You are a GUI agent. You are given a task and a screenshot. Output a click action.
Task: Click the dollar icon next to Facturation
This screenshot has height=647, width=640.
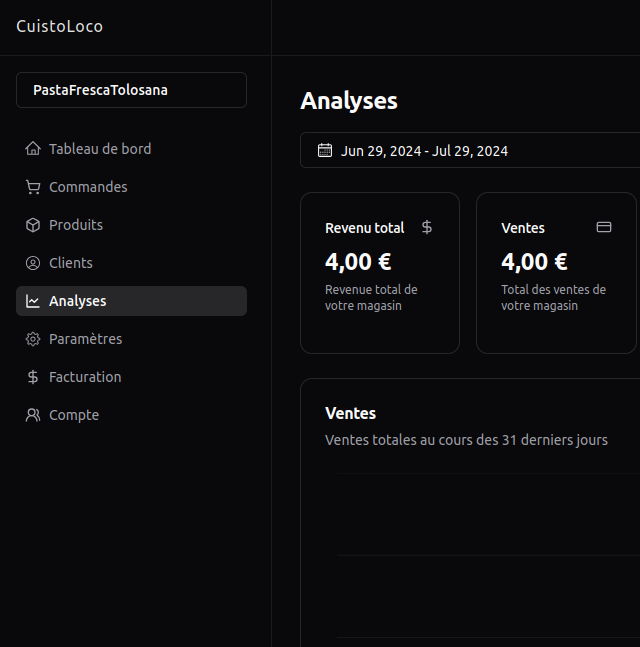click(33, 377)
